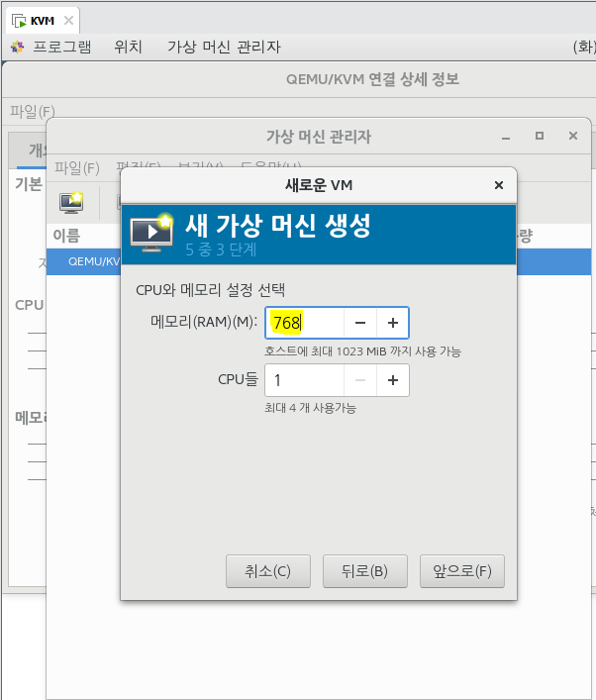Close the KVM tab
The height and width of the screenshot is (700, 596).
(x=68, y=20)
